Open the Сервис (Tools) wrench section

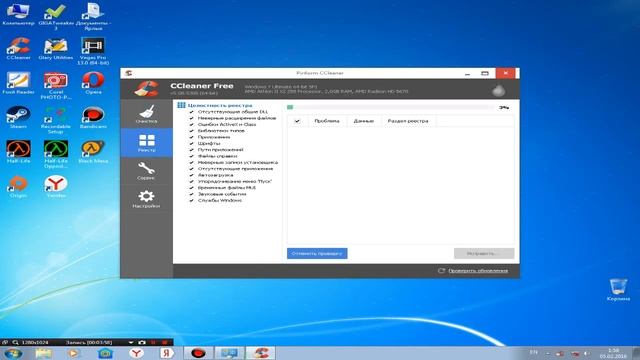pyautogui.click(x=146, y=171)
